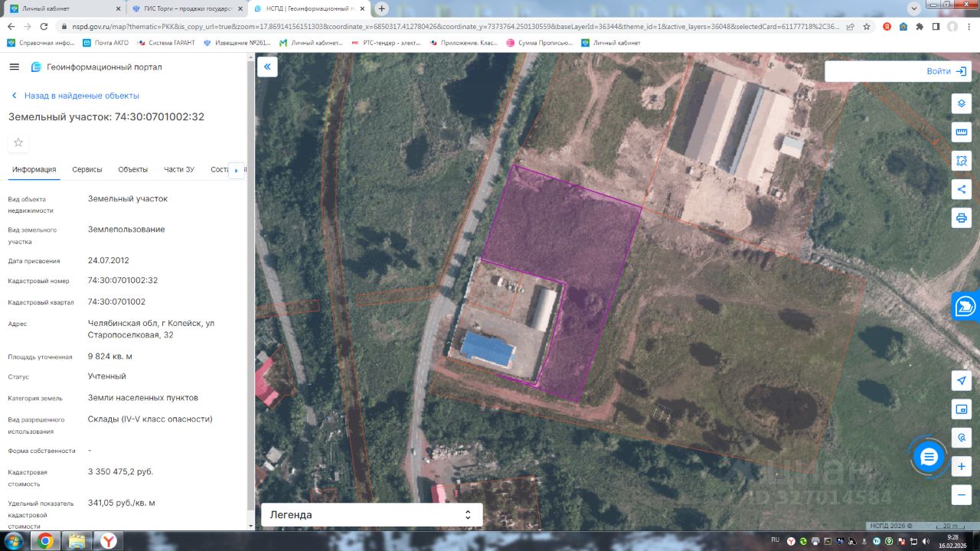The width and height of the screenshot is (980, 551).
Task: Locate my position on map
Action: point(962,380)
